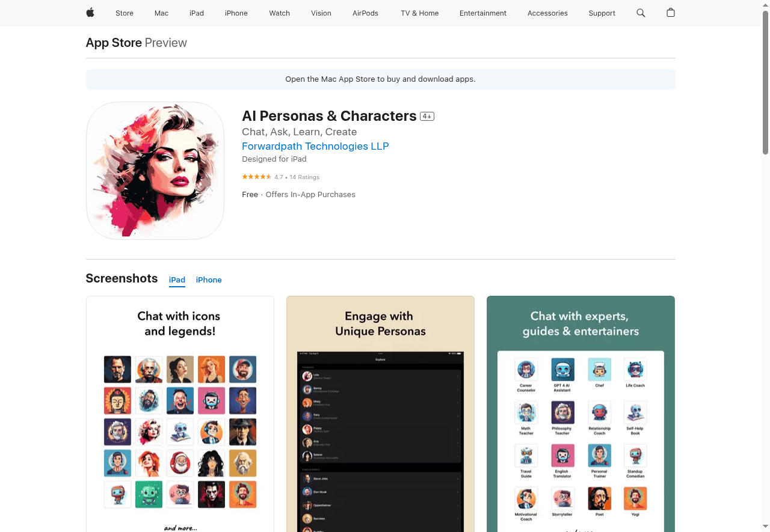Click the Standup Comedian persona icon
Viewport: 770px width, 532px height.
point(635,456)
